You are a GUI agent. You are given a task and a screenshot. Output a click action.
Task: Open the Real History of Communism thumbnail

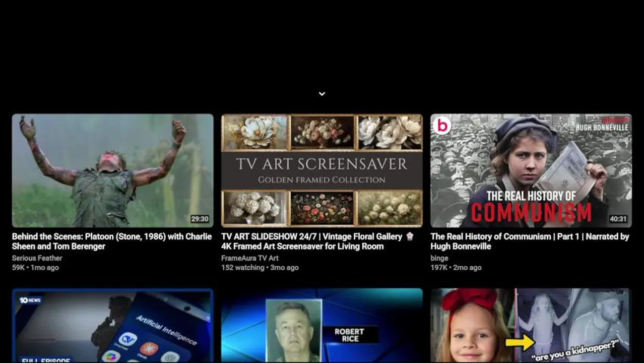pos(531,170)
